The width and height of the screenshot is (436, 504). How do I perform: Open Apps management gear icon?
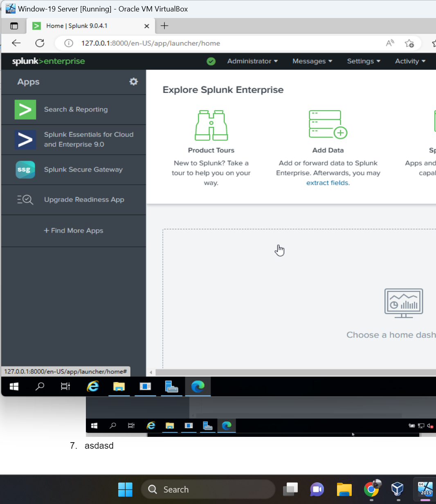pyautogui.click(x=134, y=81)
